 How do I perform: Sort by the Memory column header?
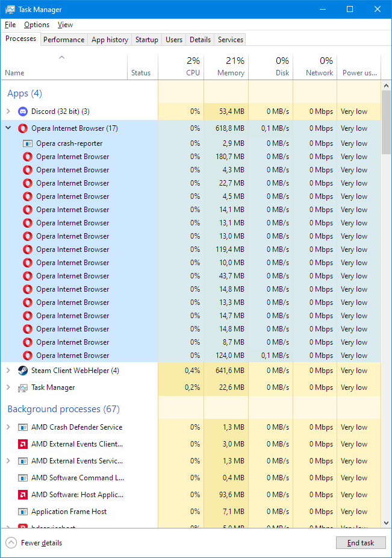[226, 67]
